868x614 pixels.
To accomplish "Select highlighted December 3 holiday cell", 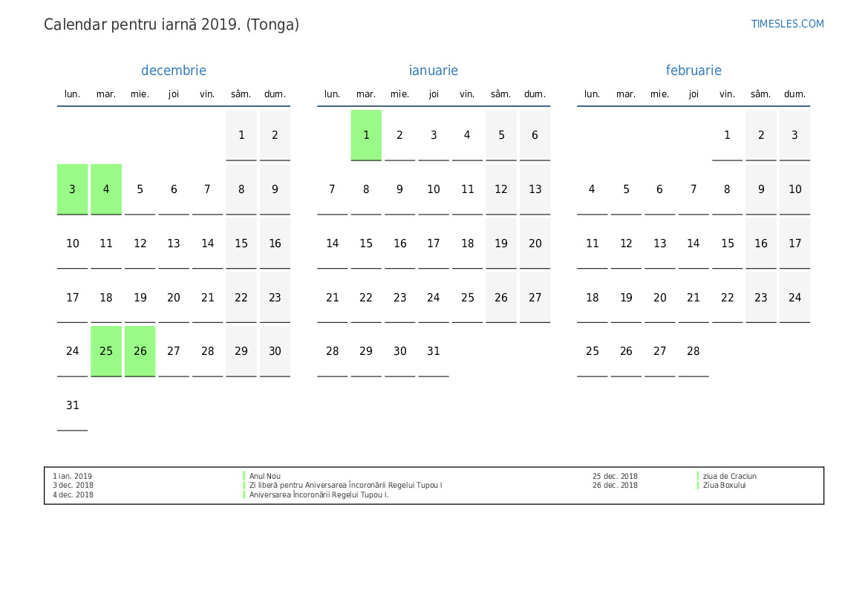I will click(x=73, y=189).
